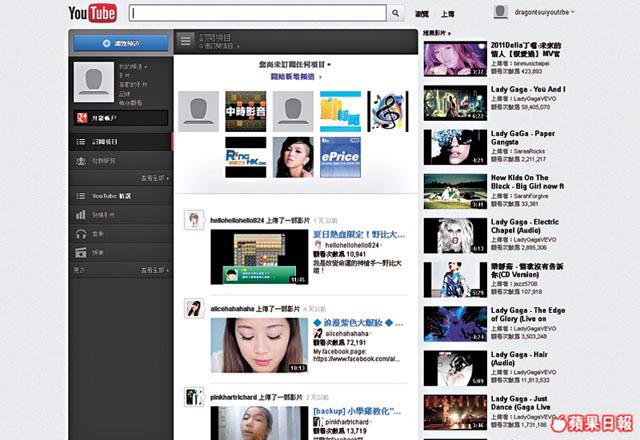Screen dimensions: 640x440
Task: Open the ePrice channel tile
Action: click(x=340, y=156)
